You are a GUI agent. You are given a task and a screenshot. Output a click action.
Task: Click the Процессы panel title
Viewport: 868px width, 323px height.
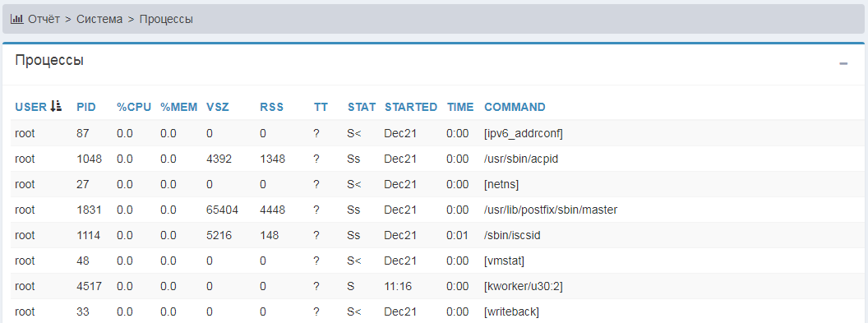49,60
